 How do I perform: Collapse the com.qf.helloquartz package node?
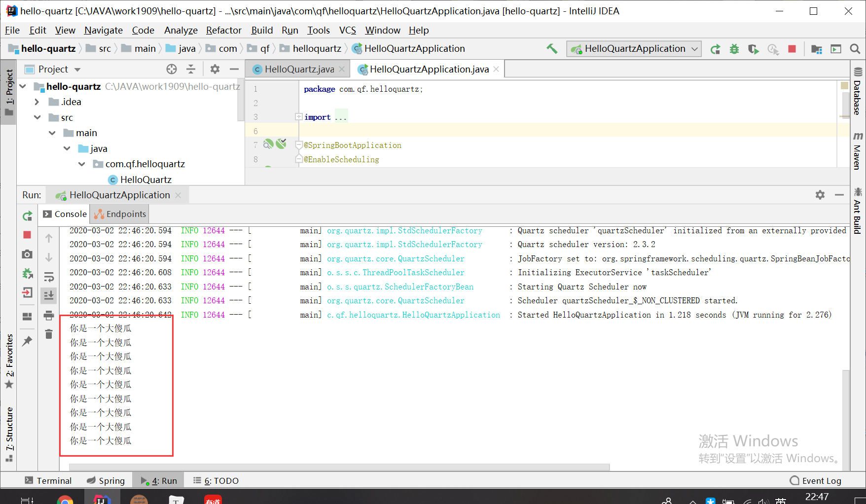pos(82,164)
